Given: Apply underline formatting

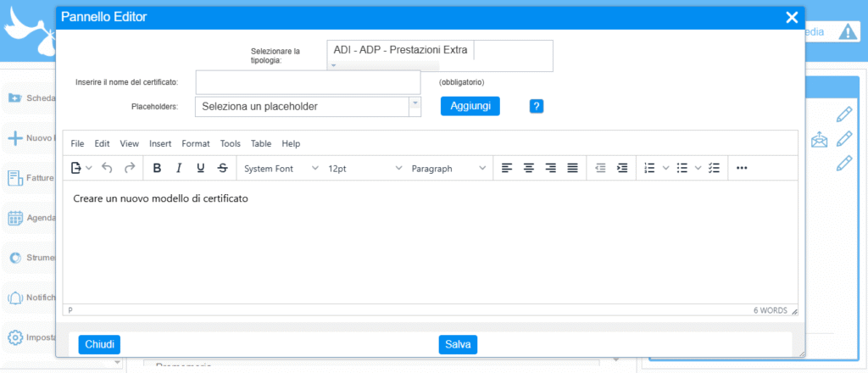Looking at the screenshot, I should pos(201,168).
